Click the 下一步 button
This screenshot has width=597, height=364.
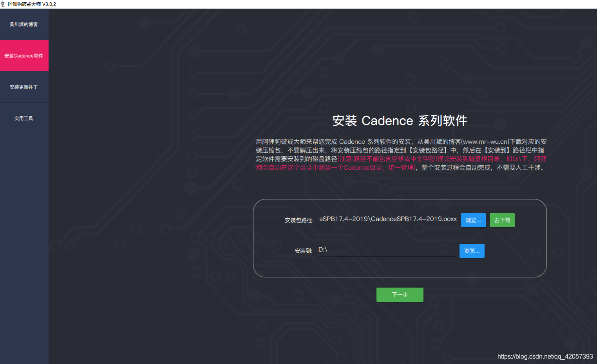pos(400,295)
